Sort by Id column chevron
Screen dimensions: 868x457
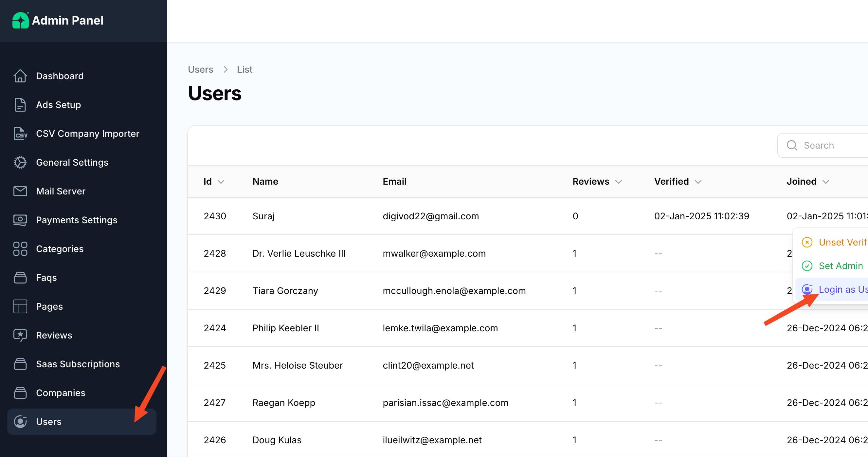[221, 182]
